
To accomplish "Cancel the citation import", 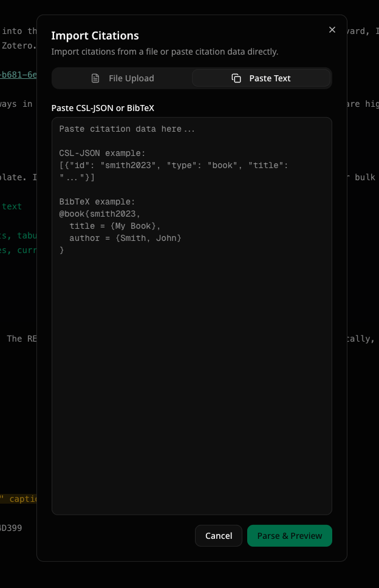I will pyautogui.click(x=219, y=535).
